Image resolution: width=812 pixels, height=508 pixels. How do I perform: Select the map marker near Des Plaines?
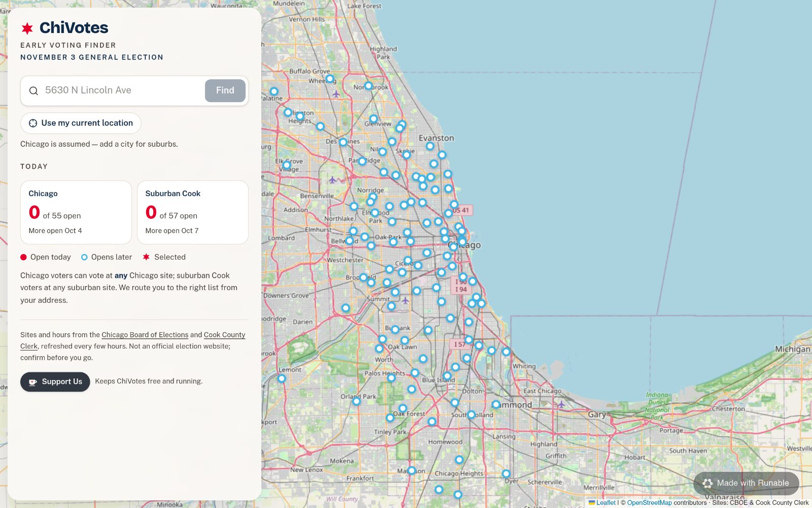tap(343, 142)
